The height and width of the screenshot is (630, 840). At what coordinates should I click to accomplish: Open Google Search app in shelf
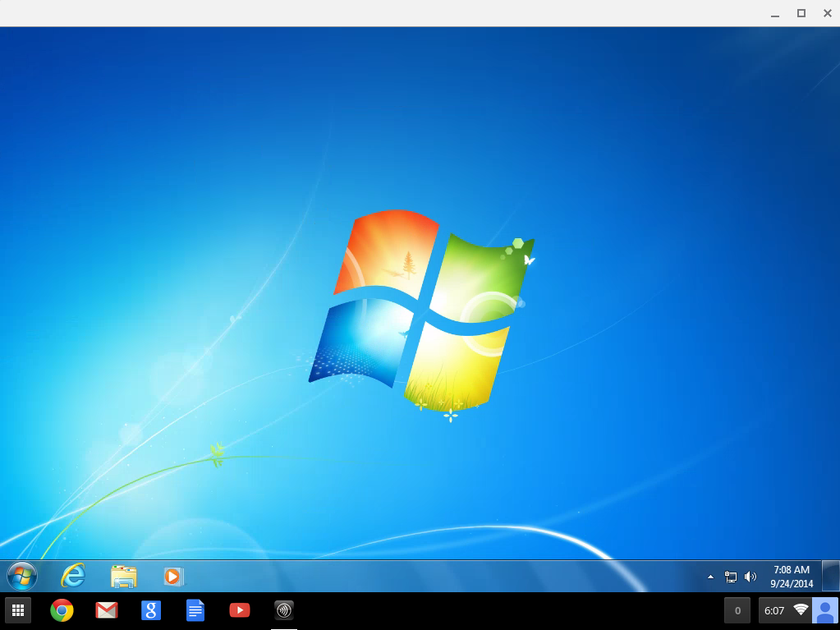[151, 610]
